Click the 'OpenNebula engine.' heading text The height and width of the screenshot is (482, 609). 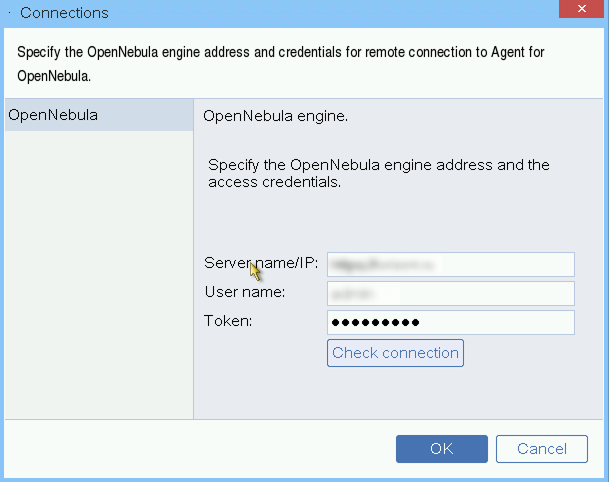point(275,116)
